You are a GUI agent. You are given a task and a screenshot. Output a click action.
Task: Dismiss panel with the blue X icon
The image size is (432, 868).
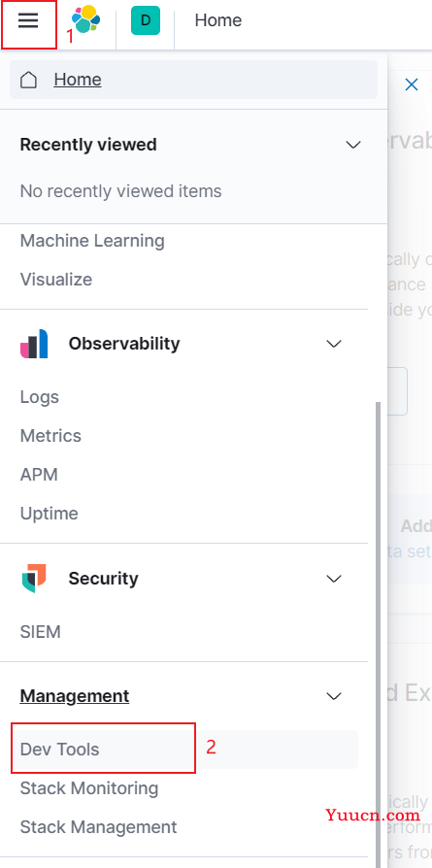click(412, 84)
